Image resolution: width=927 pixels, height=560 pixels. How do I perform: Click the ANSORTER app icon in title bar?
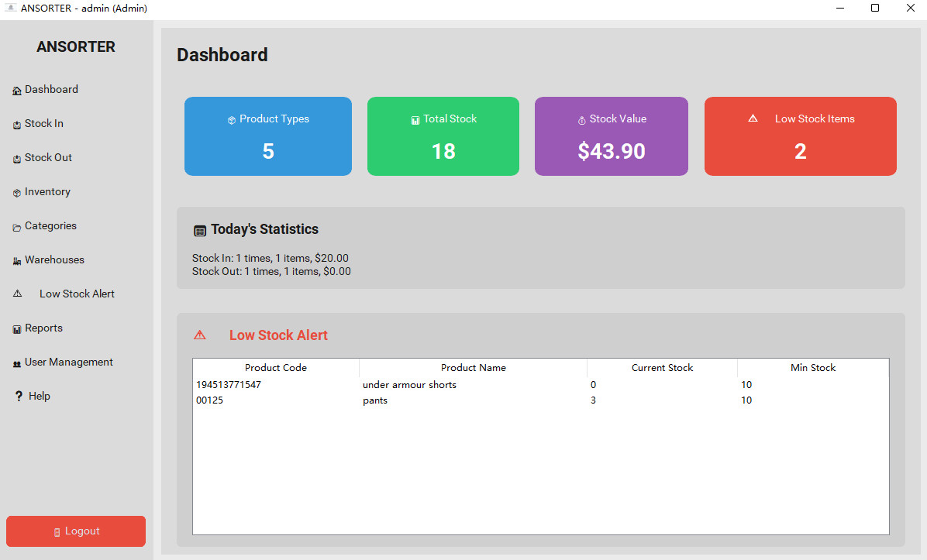pos(10,8)
